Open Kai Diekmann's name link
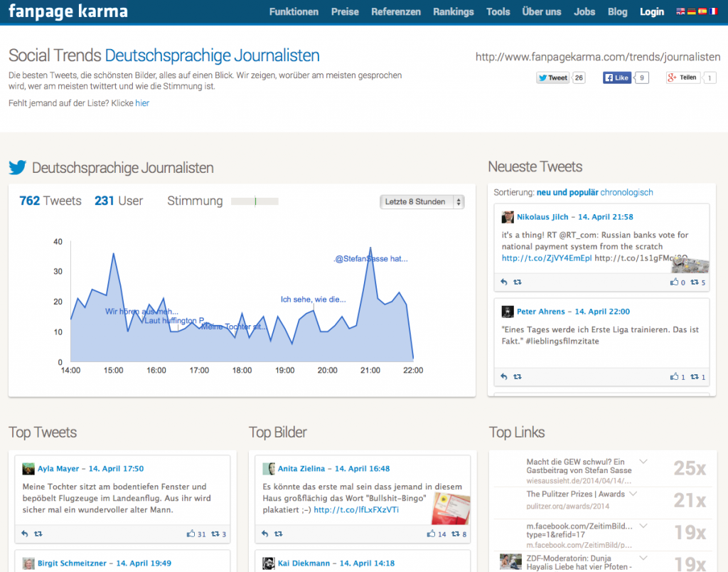The image size is (728, 572). pyautogui.click(x=304, y=563)
